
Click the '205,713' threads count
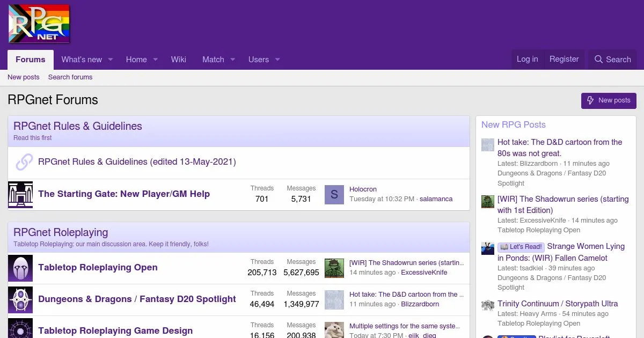tap(262, 273)
